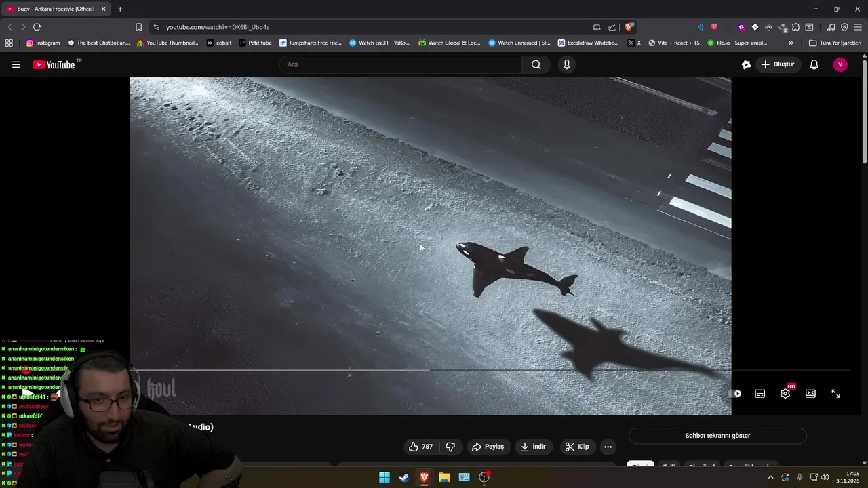Go back in browser history

pos(9,27)
